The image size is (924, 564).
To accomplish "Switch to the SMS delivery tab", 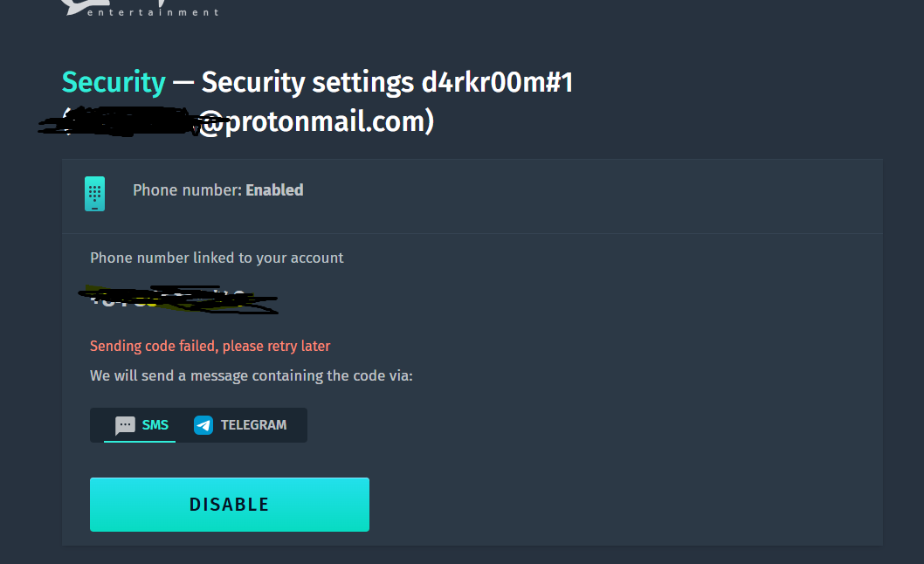I will click(140, 425).
